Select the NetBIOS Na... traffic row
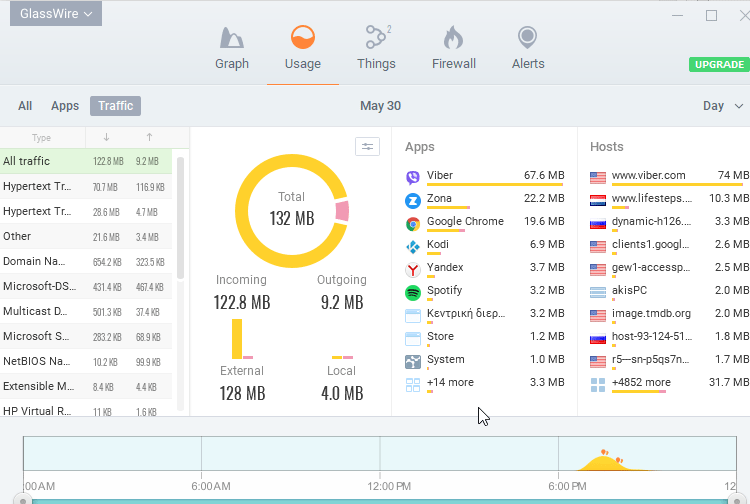 (x=86, y=361)
